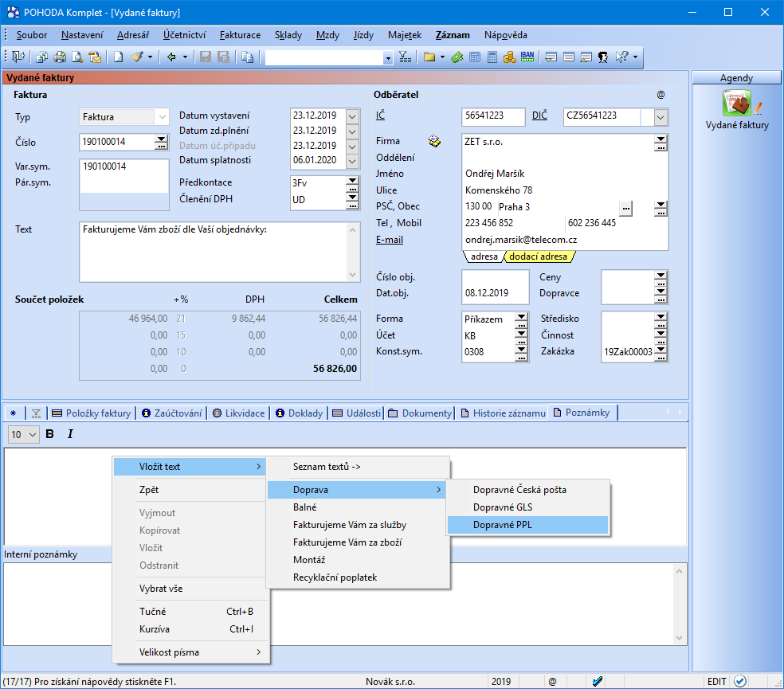This screenshot has width=784, height=689.
Task: Open Velikost písma submenu
Action: 190,652
